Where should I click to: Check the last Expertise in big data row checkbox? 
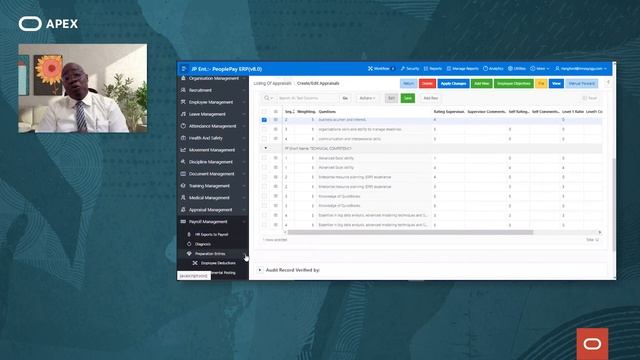tap(264, 225)
